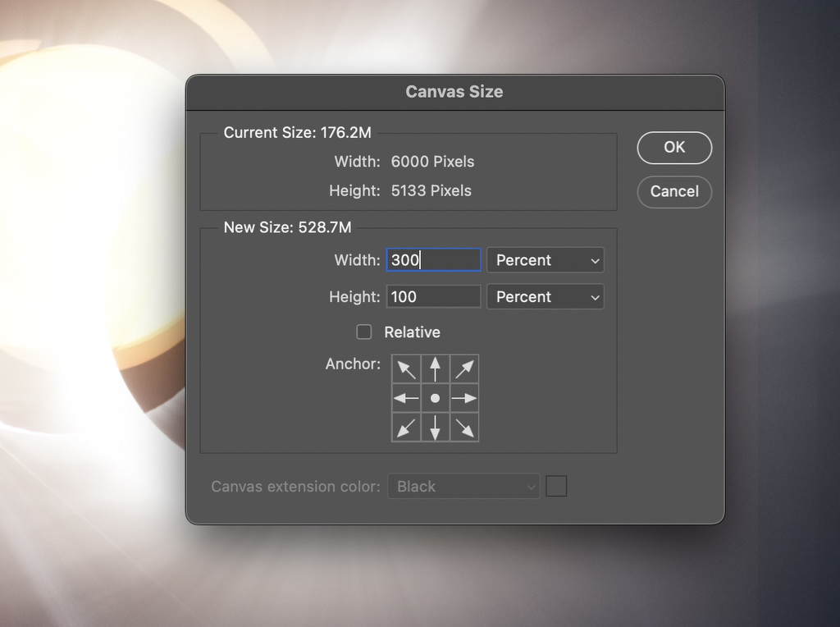The height and width of the screenshot is (627, 840).
Task: Select the left anchor arrow
Action: tap(406, 398)
